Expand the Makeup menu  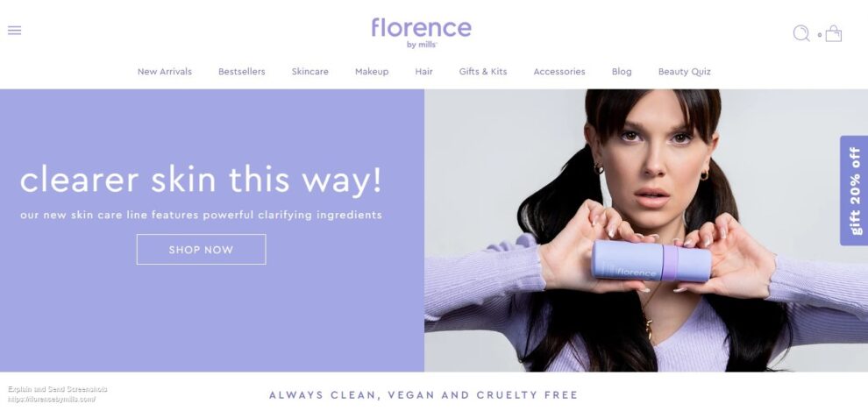372,71
